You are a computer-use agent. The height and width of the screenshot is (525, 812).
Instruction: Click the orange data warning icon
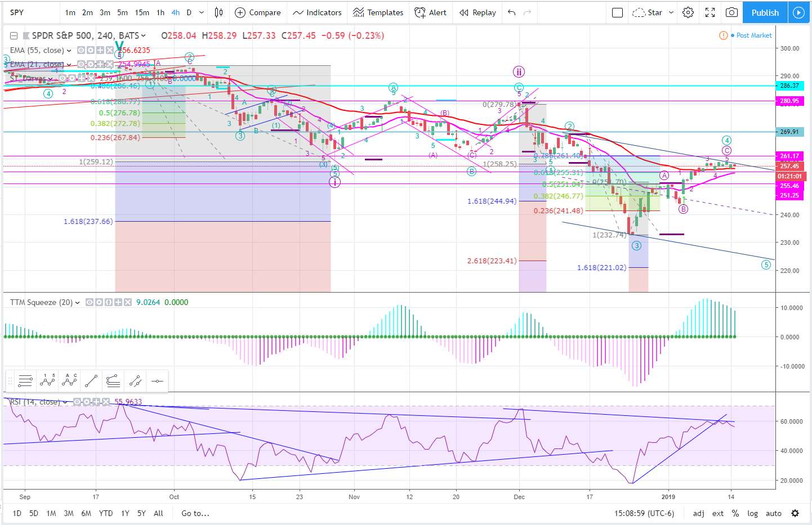(724, 35)
